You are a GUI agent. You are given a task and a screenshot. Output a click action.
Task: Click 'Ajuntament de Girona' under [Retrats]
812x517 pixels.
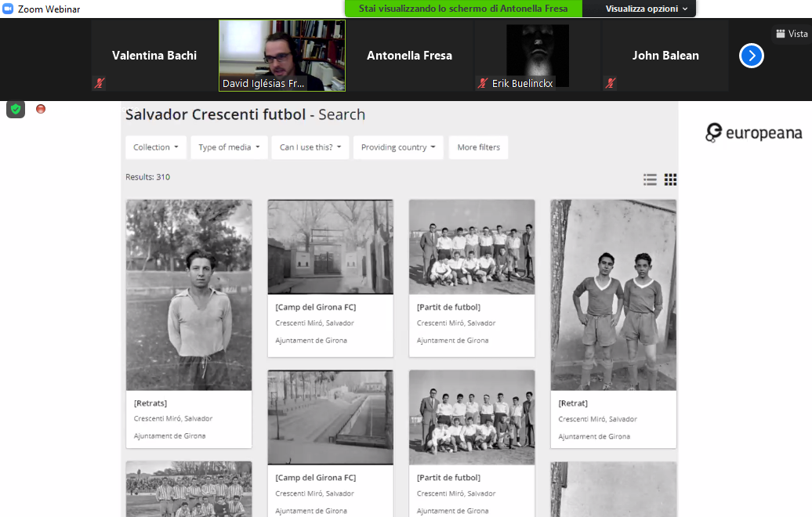tap(170, 436)
